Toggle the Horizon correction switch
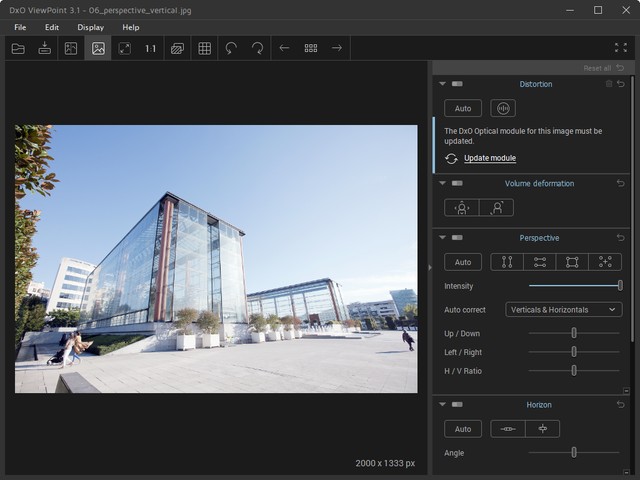 [x=457, y=405]
